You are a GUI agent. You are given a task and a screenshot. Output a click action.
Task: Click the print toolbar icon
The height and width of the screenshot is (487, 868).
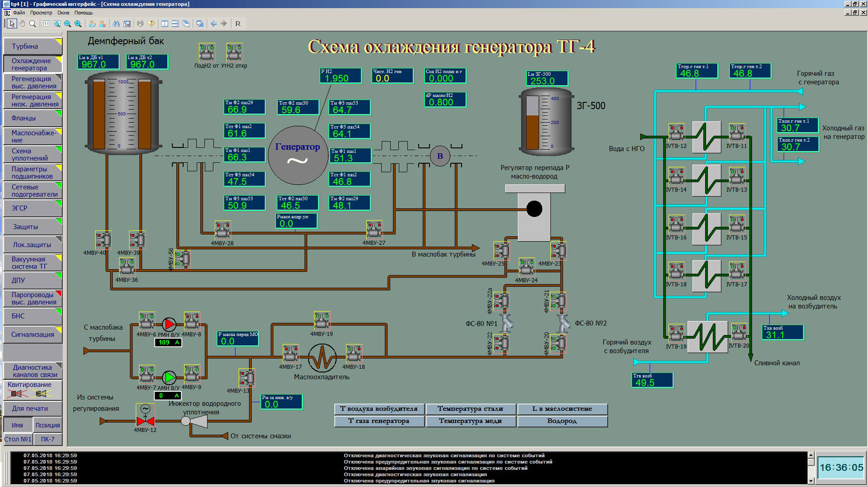click(x=140, y=23)
